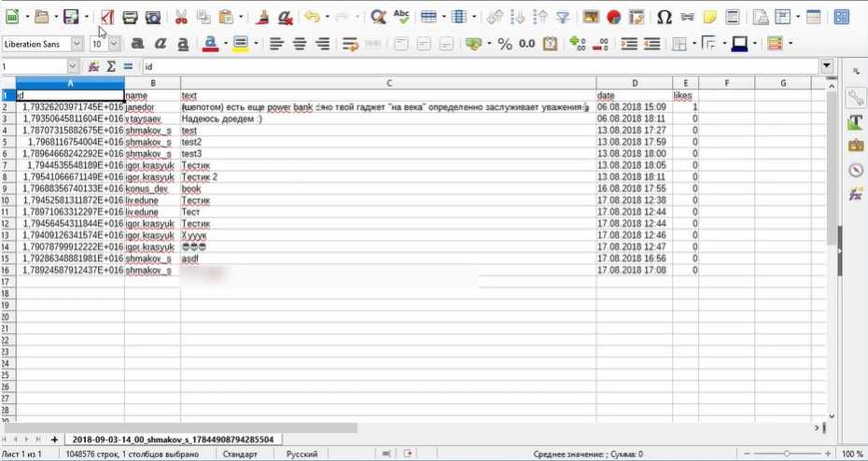Open the font size dropdown

coord(115,44)
